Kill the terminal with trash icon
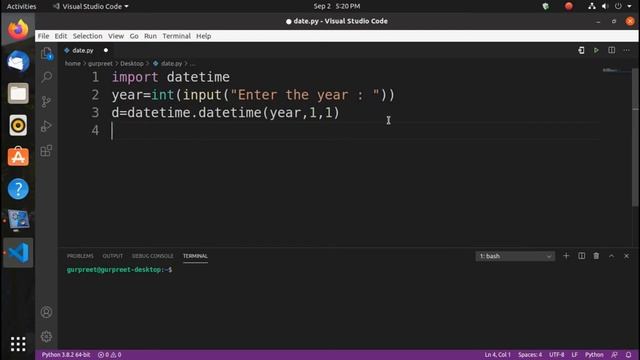Viewport: 640px width, 360px height. tap(596, 256)
